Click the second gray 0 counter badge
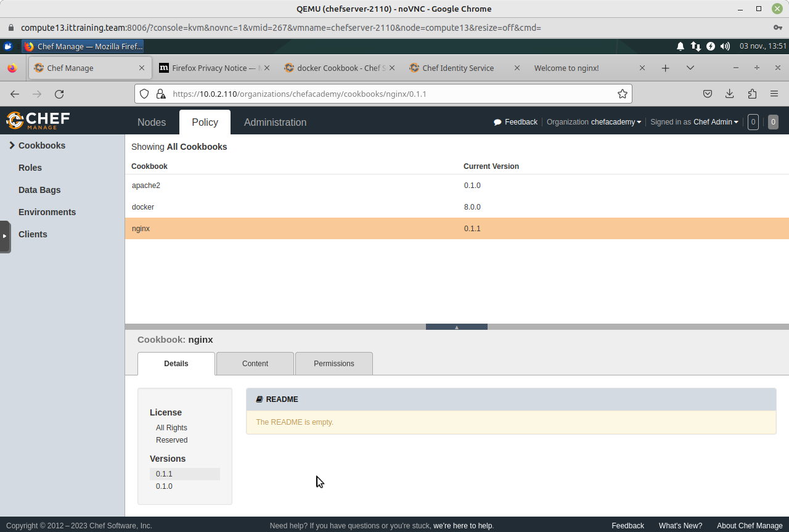The height and width of the screenshot is (532, 789). (x=773, y=122)
